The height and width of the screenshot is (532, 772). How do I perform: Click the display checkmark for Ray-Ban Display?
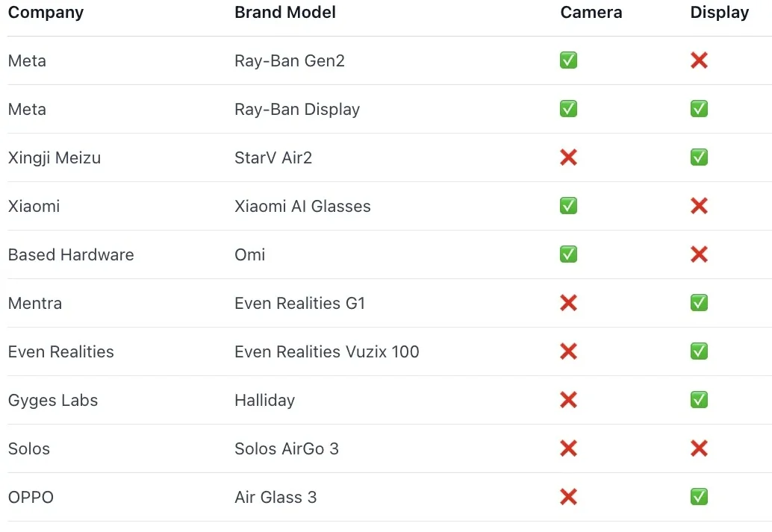coord(699,109)
